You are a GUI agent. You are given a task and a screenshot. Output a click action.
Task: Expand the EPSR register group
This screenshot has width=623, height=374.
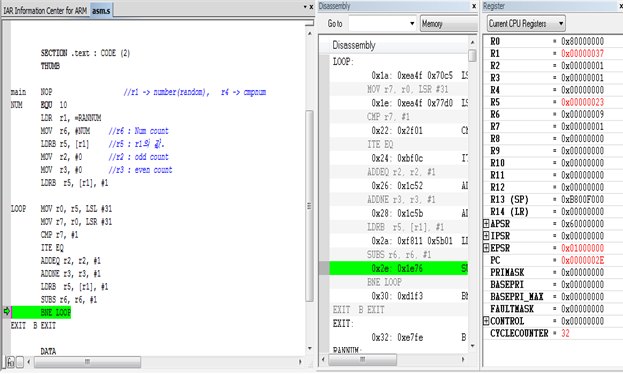click(486, 248)
